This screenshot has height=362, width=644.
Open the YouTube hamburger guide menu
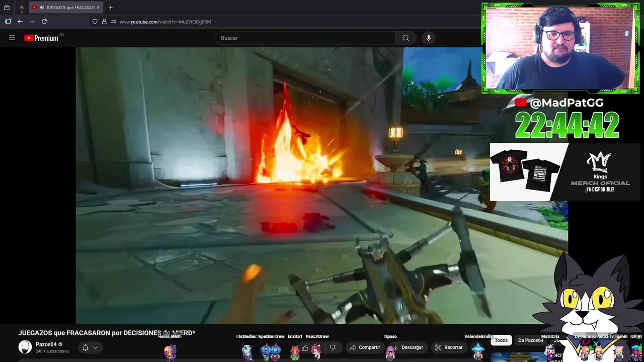[12, 38]
